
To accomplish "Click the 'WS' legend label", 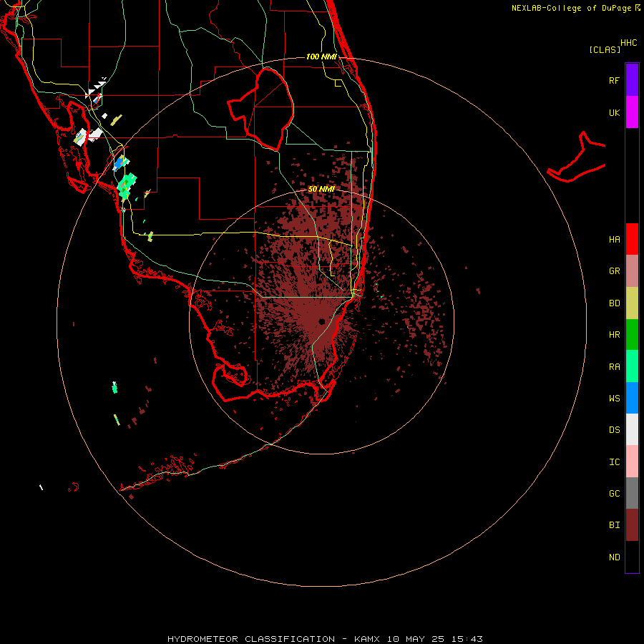I will click(614, 398).
